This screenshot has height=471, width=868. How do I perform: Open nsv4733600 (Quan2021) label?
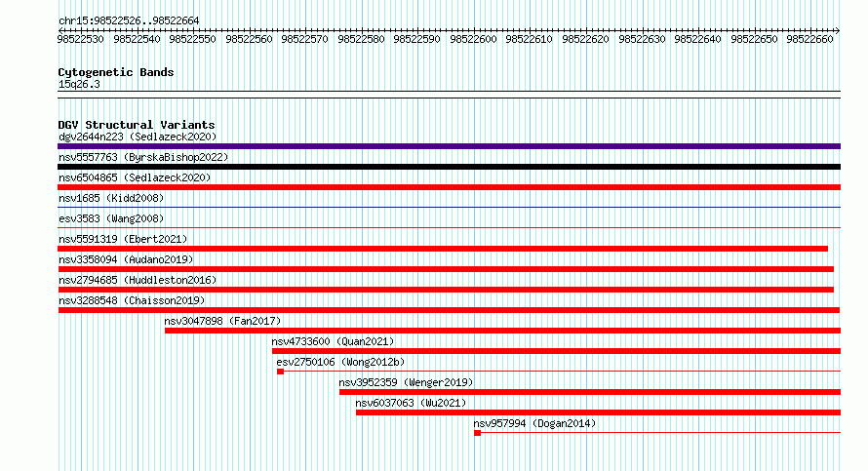pos(333,341)
